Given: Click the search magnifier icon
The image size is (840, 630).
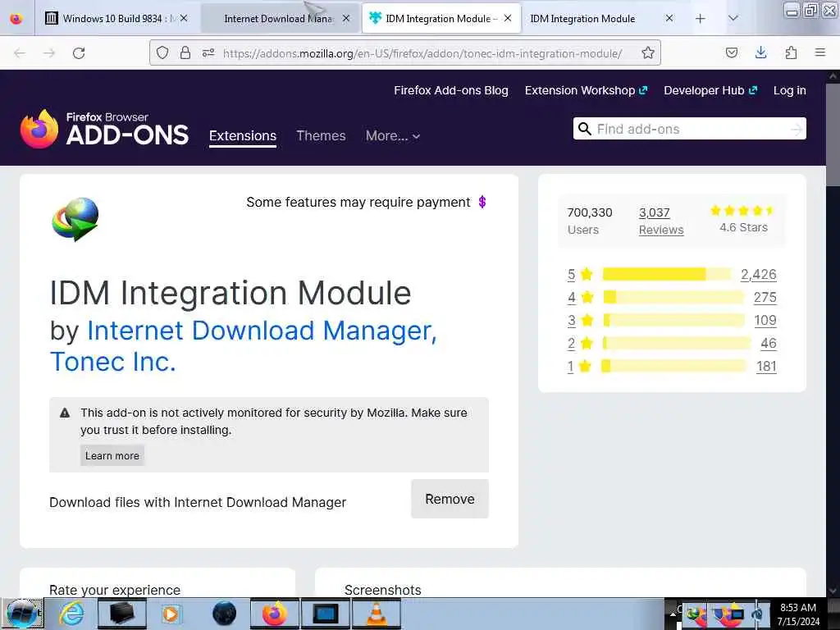Looking at the screenshot, I should click(x=584, y=129).
